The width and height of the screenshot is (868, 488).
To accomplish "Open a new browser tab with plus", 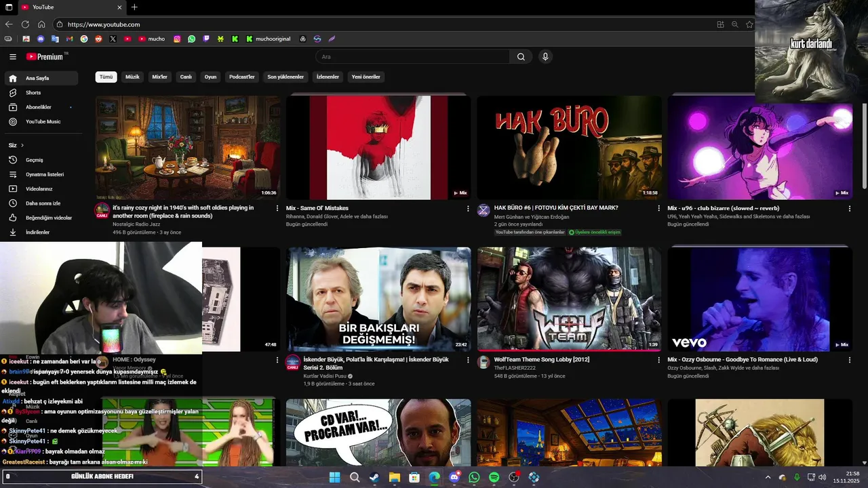I will coord(134,7).
